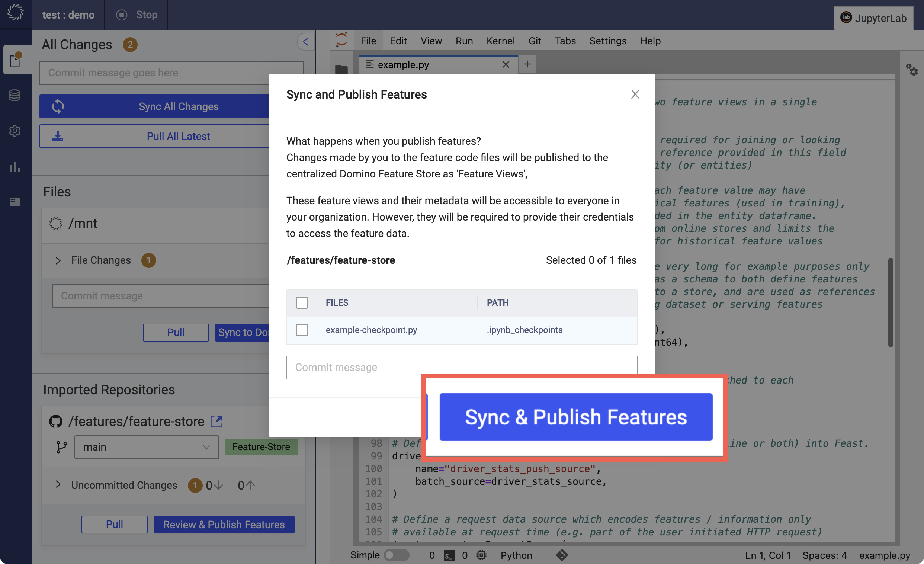Close the Sync and Publish dialog
This screenshot has width=924, height=564.
click(x=635, y=94)
